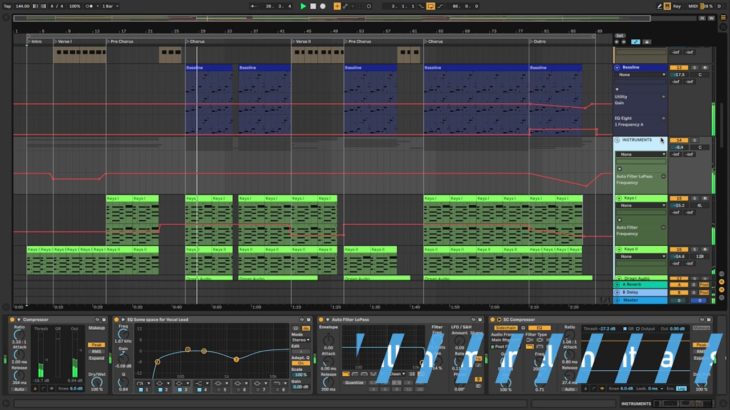
Task: Toggle the SC Compressor device activator
Action: tap(492, 320)
